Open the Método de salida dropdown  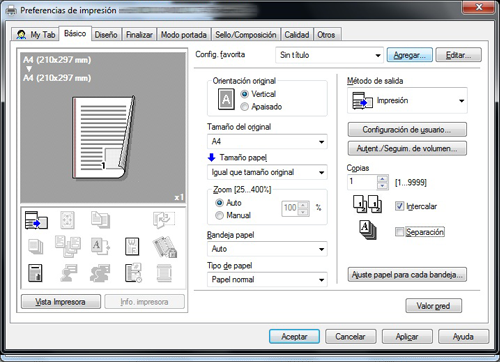click(x=407, y=101)
